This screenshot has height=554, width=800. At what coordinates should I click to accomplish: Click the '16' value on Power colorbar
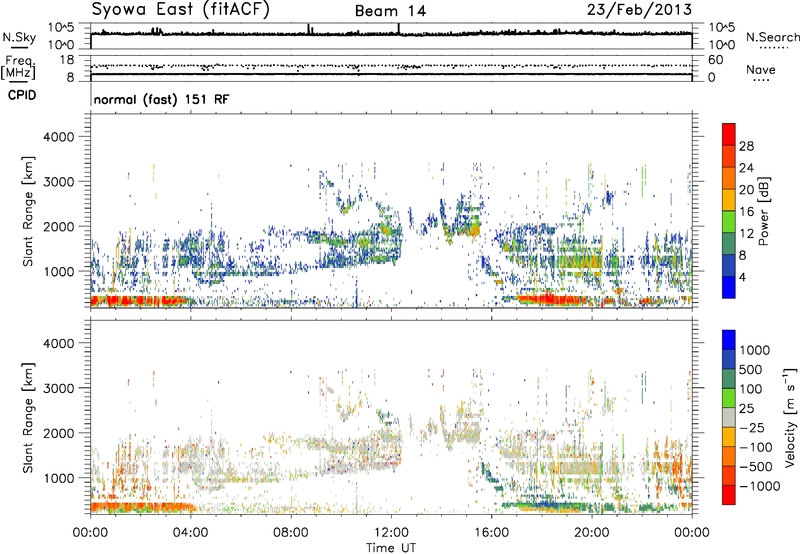point(746,212)
